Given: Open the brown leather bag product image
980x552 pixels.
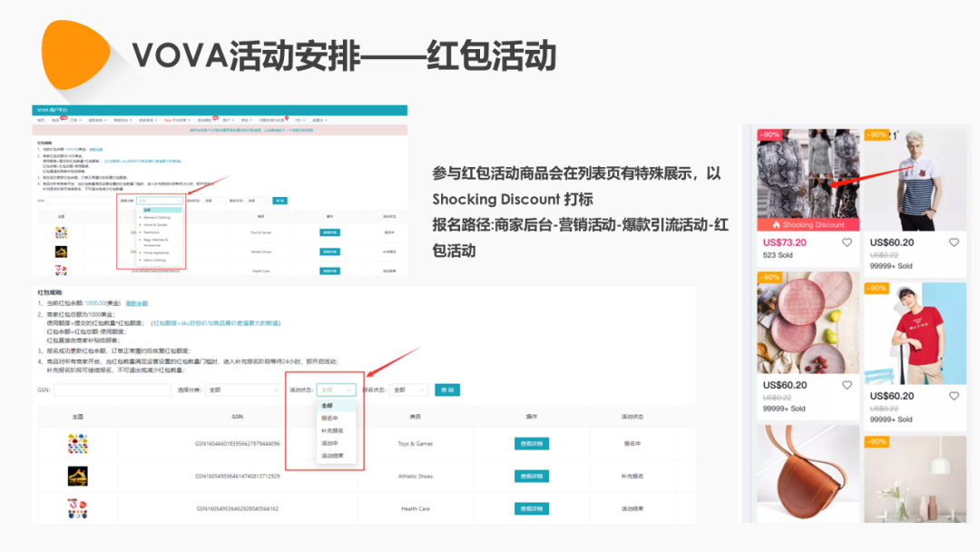Looking at the screenshot, I should pyautogui.click(x=808, y=473).
